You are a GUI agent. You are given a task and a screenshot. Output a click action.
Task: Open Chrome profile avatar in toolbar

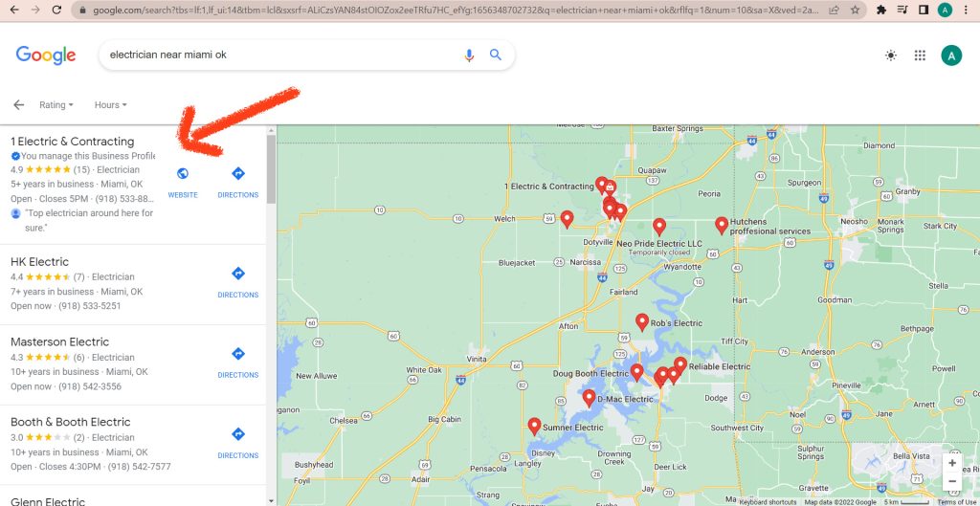[x=945, y=10]
